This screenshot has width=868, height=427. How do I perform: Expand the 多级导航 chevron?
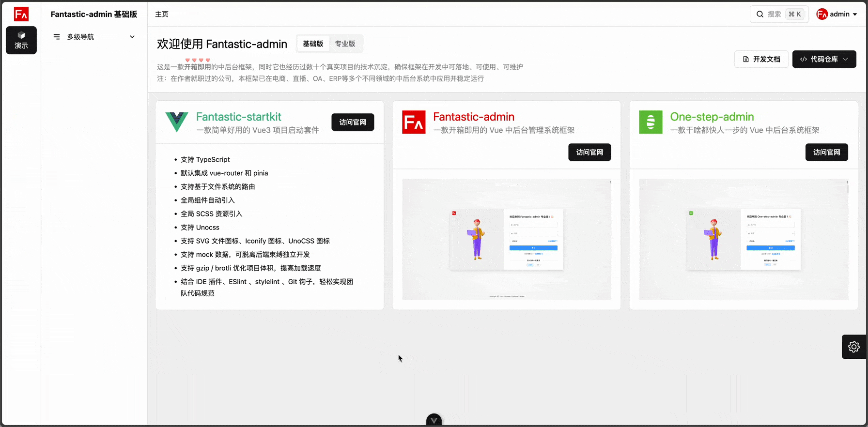click(x=132, y=37)
